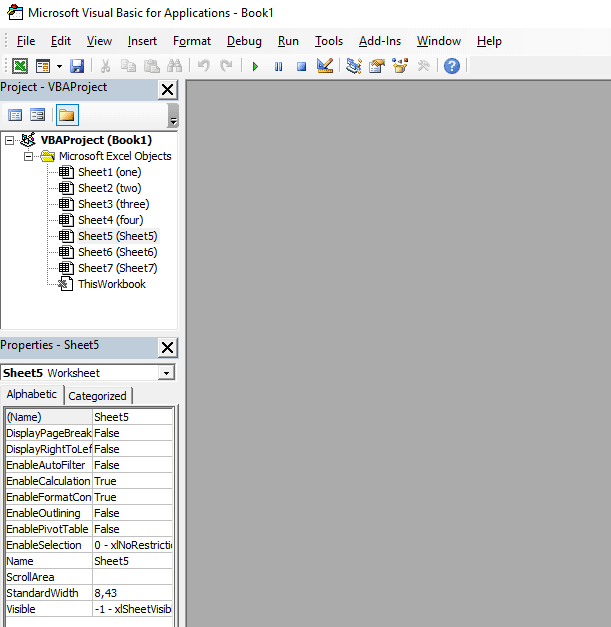Image resolution: width=611 pixels, height=627 pixels.
Task: Open the View menu
Action: 99,41
